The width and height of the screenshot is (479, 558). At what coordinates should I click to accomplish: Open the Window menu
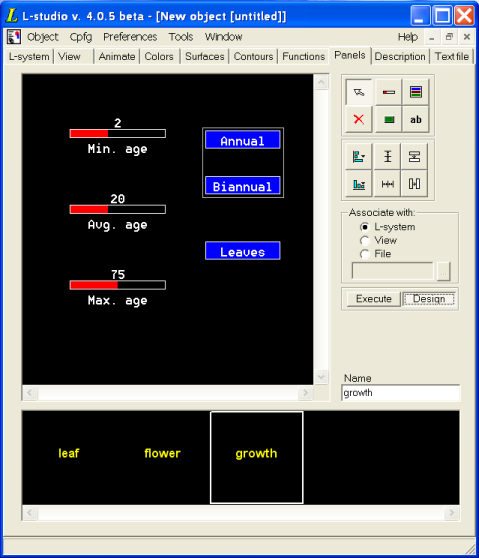223,37
